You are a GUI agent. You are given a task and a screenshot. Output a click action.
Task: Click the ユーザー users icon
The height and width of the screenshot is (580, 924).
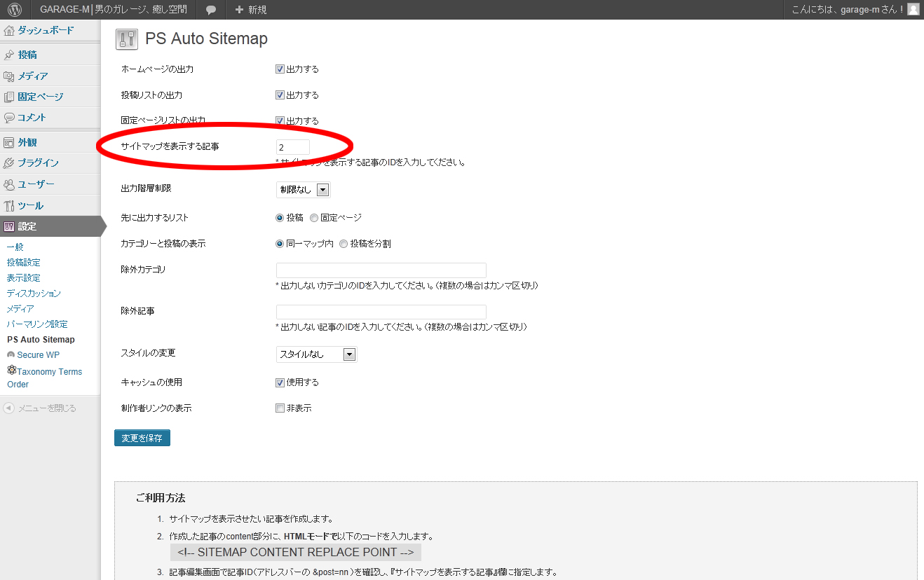[x=8, y=184]
